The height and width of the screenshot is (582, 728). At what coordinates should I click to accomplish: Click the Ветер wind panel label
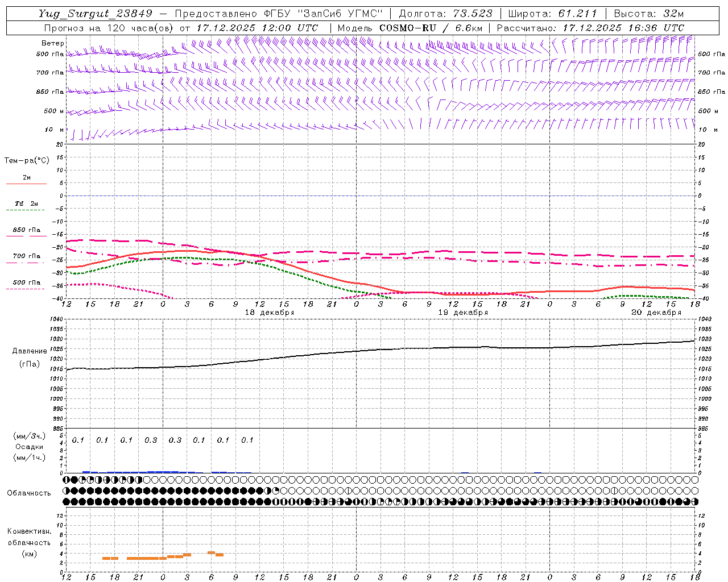click(x=53, y=43)
